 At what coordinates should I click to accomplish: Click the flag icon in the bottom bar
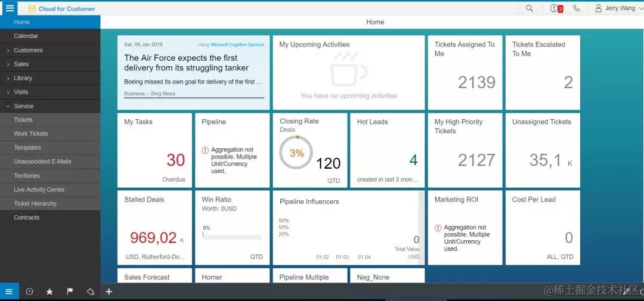tap(70, 291)
